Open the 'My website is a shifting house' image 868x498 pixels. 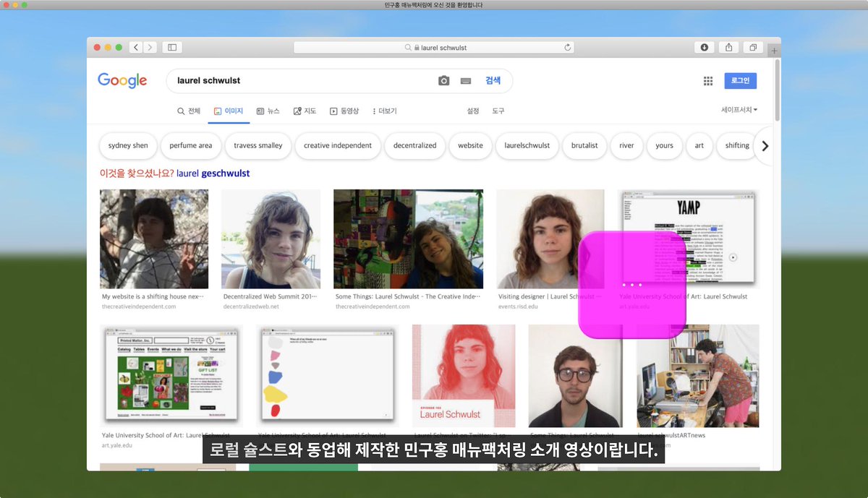154,239
